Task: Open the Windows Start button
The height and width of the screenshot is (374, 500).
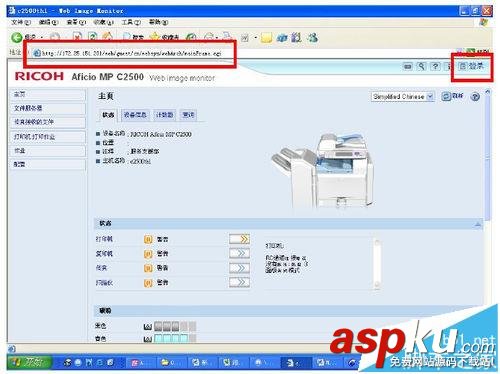Action: (x=29, y=362)
